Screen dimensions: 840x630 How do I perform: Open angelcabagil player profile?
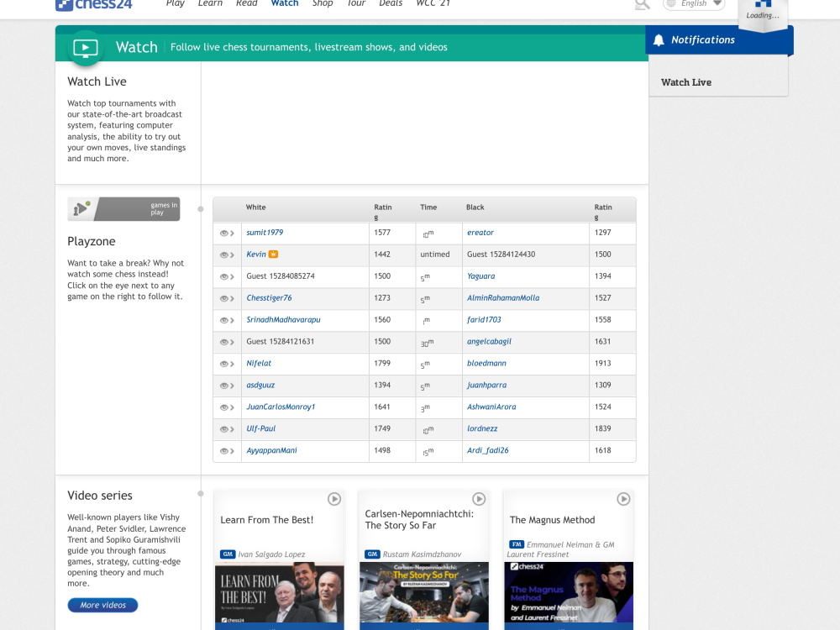click(489, 342)
